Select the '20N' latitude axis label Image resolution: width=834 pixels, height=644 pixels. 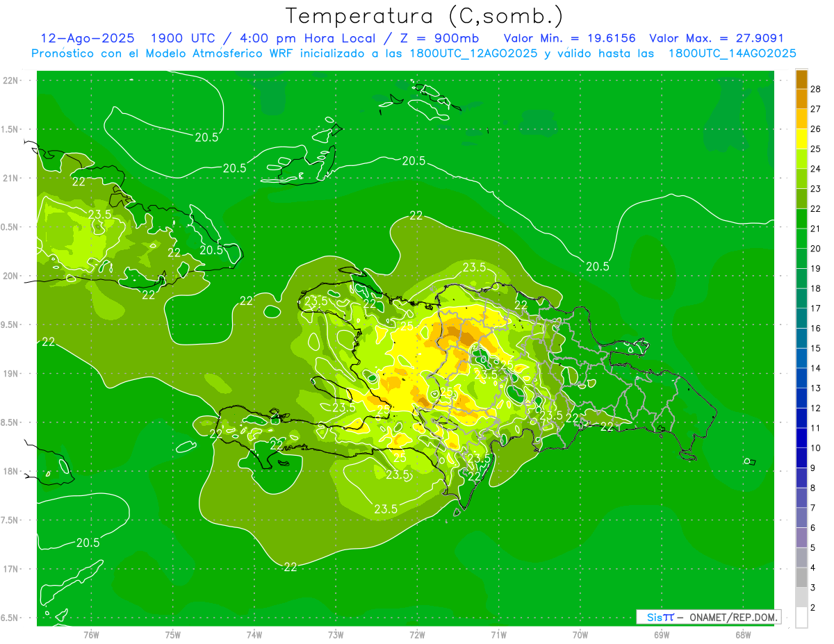(x=12, y=276)
